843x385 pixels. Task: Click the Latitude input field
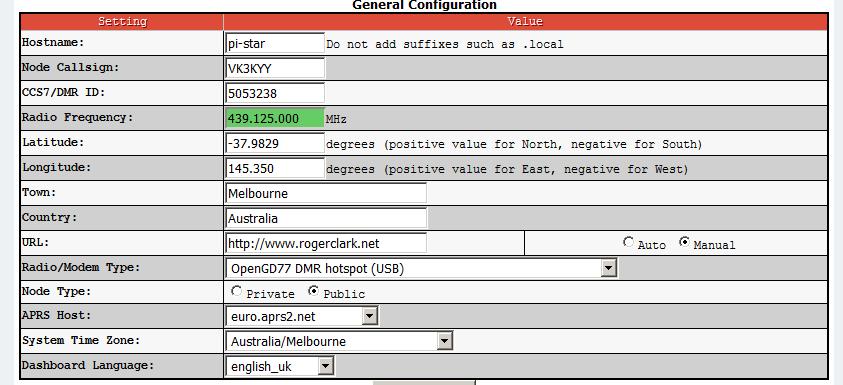(275, 143)
